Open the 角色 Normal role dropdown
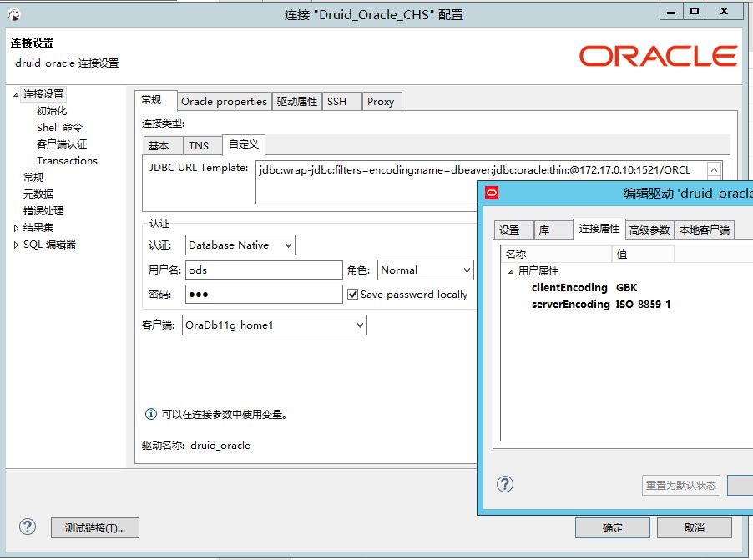Viewport: 753px width, 560px height. [426, 270]
